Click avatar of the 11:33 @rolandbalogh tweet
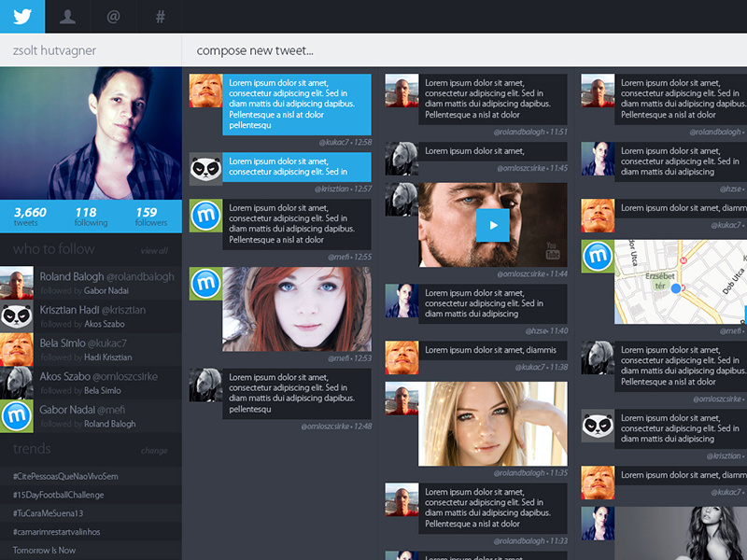This screenshot has width=747, height=560. 402,500
